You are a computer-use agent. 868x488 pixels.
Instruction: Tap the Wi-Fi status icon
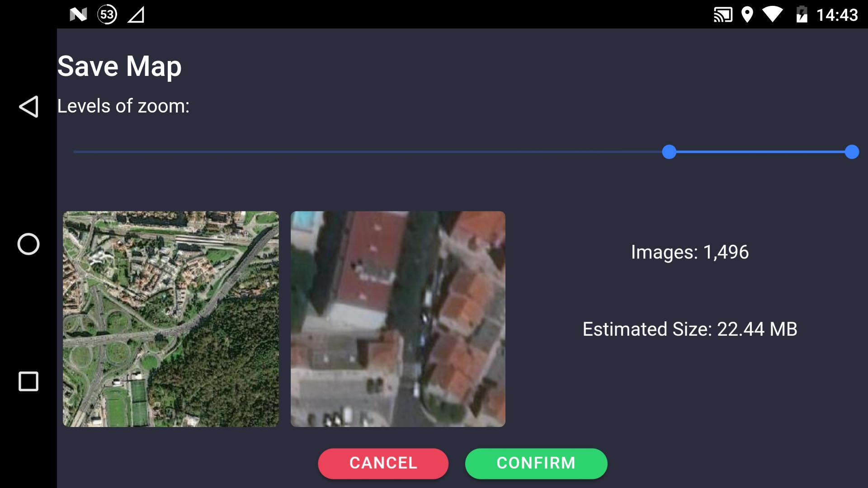click(773, 14)
